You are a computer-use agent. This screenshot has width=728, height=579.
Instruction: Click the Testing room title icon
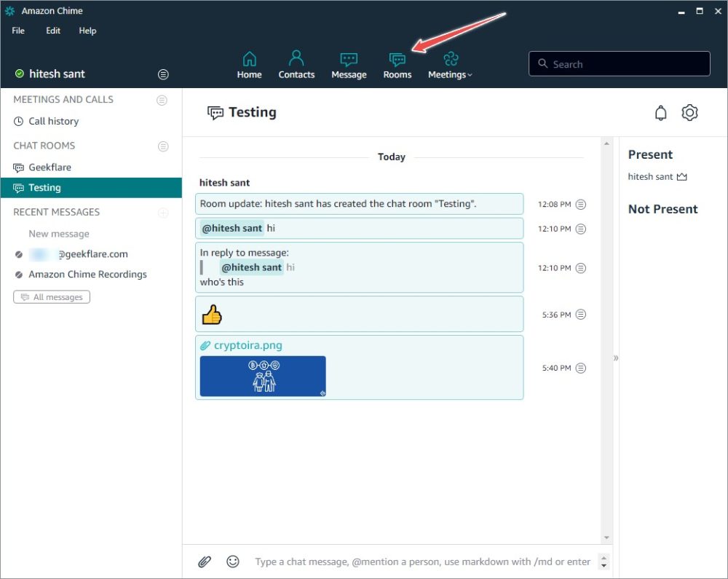tap(215, 113)
